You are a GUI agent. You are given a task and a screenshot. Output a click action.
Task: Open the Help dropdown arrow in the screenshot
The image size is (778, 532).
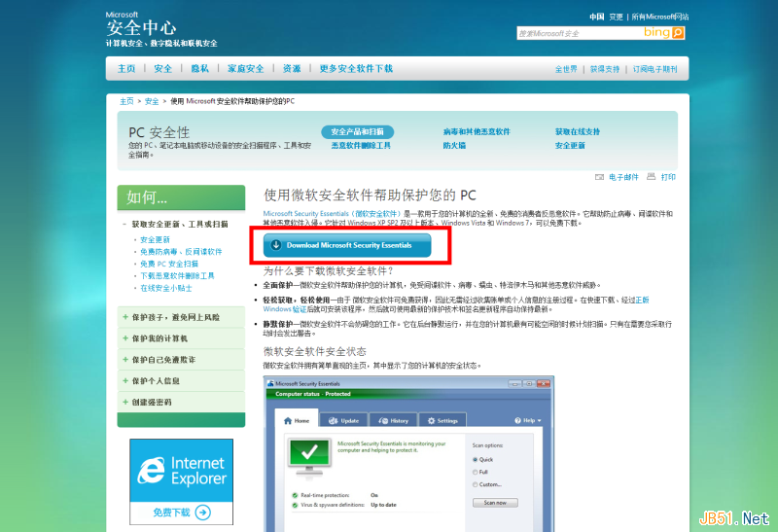tap(540, 421)
